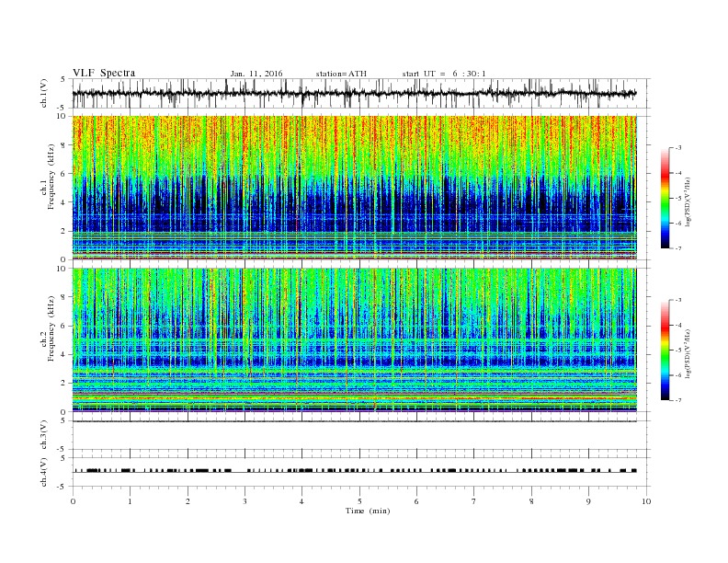
Task: Click the "ch.1(V)" axis label
Action: click(x=44, y=93)
